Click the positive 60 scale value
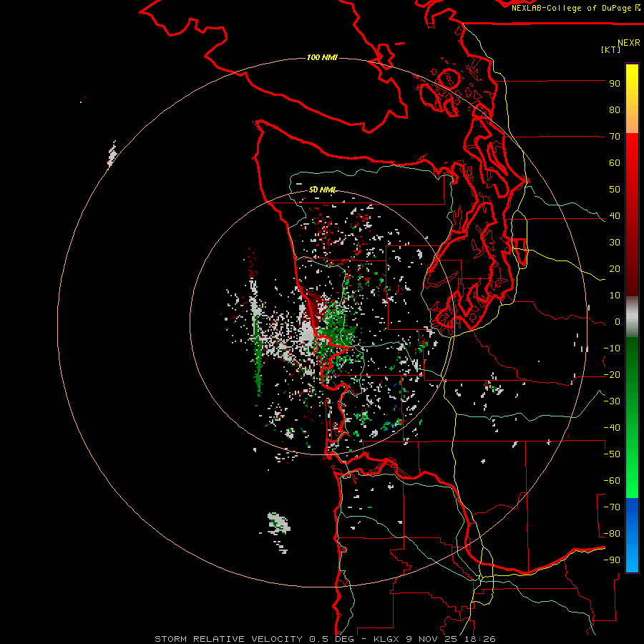644x644 pixels. [x=615, y=163]
